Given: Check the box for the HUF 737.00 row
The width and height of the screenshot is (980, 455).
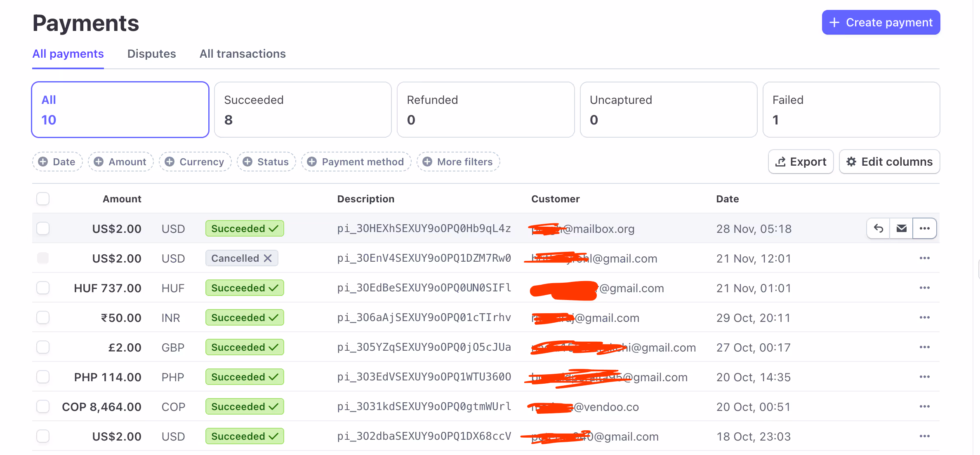Looking at the screenshot, I should [x=43, y=288].
